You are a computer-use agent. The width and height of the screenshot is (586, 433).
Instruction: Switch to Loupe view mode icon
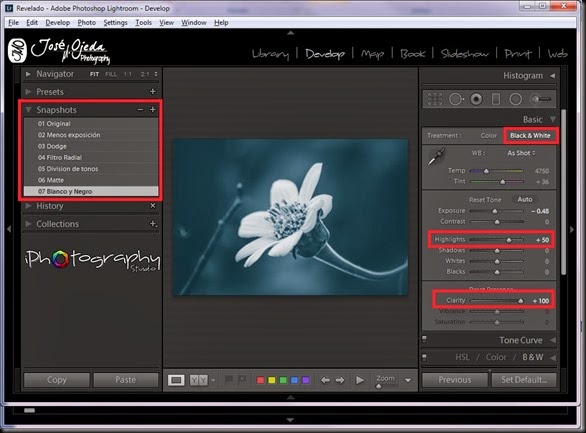pyautogui.click(x=176, y=380)
